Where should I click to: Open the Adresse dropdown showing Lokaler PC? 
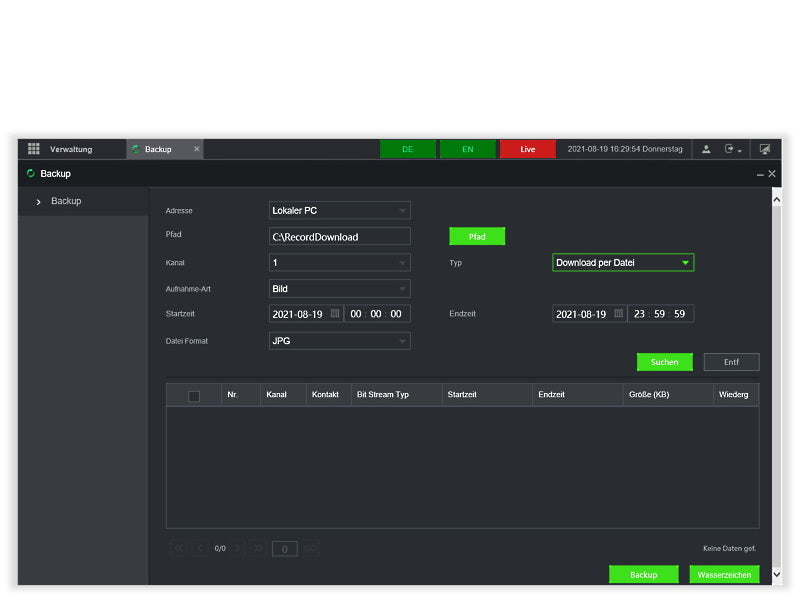(340, 211)
